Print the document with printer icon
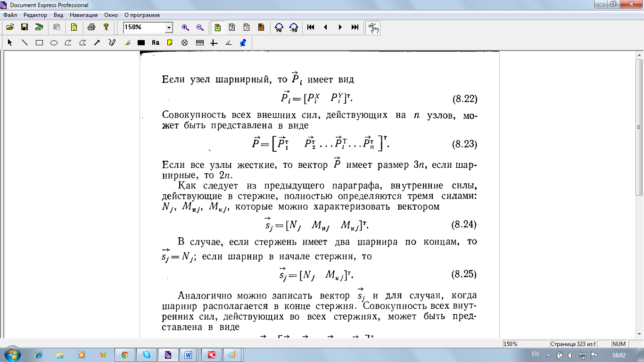This screenshot has width=644, height=362. pyautogui.click(x=91, y=27)
